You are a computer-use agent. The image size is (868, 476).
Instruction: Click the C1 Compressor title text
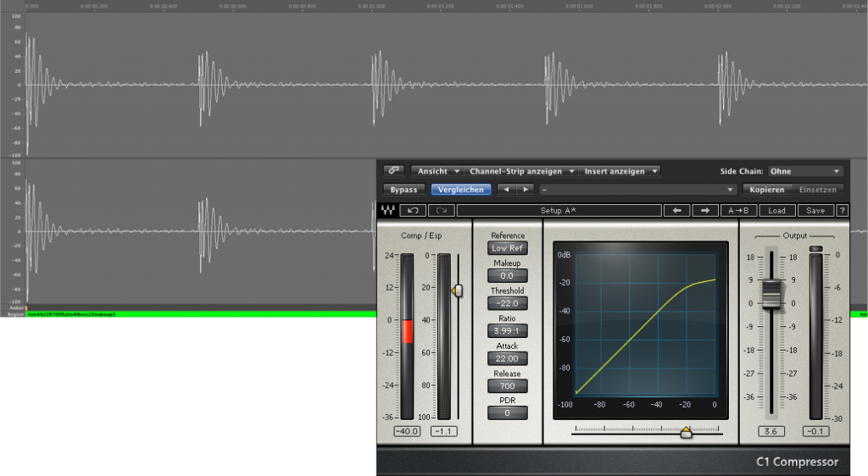pos(797,462)
